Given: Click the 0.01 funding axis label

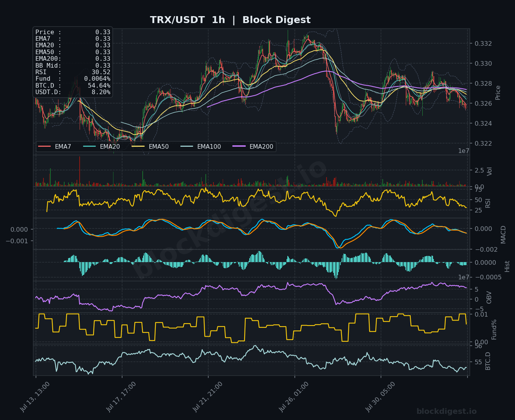Looking at the screenshot, I should coord(481,314).
